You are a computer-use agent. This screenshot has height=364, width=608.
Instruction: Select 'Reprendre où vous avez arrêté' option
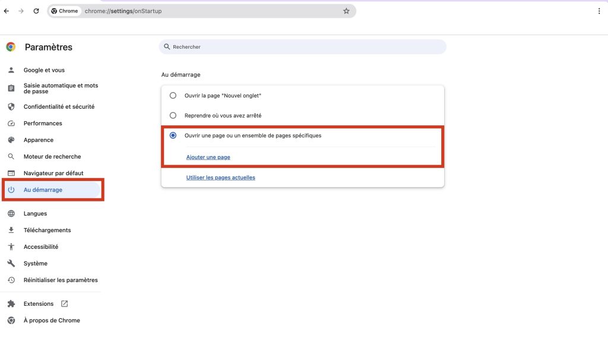click(173, 115)
